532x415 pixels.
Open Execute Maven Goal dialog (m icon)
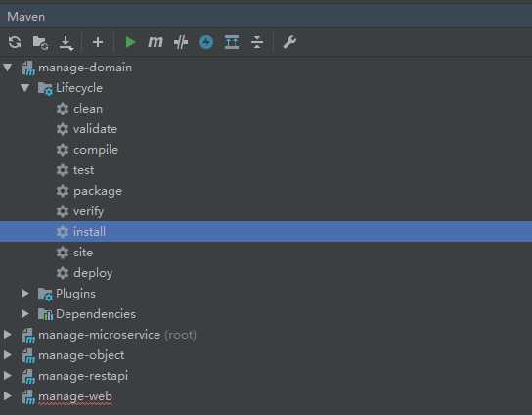(x=155, y=42)
